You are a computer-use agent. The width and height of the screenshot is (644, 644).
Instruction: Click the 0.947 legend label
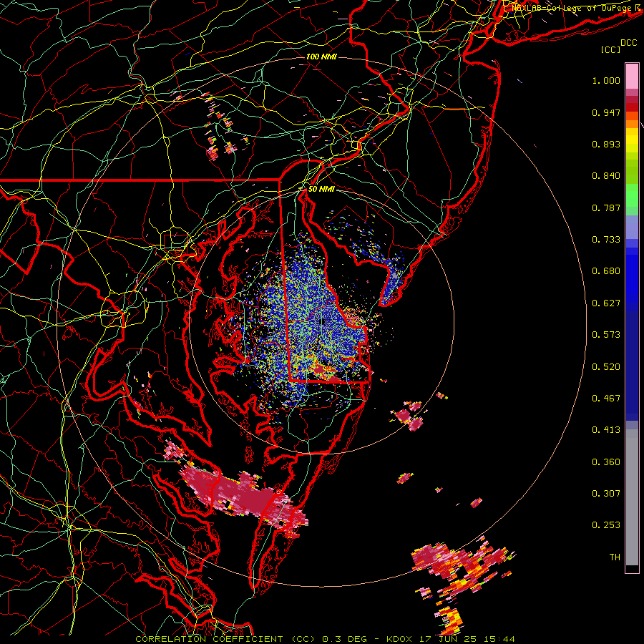pos(606,112)
